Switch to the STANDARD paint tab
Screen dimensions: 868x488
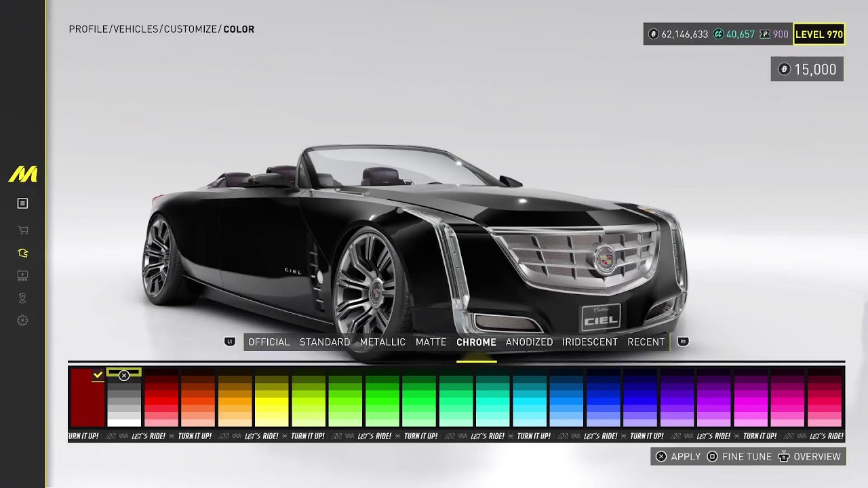point(325,342)
